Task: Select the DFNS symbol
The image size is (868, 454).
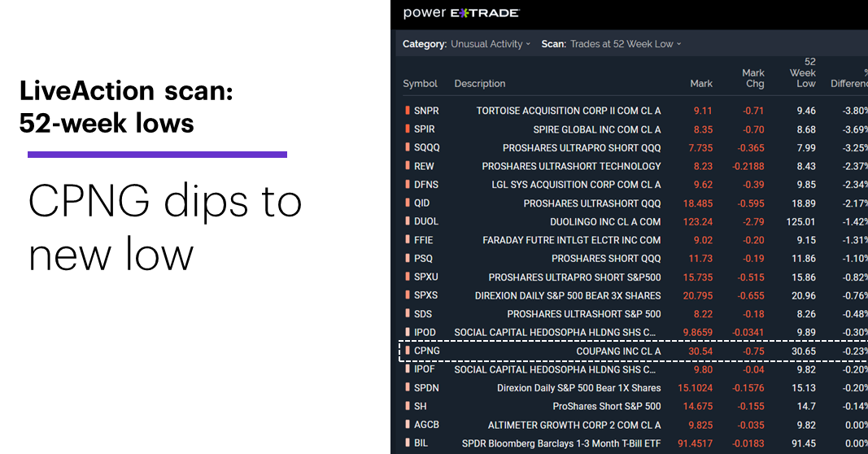Action: click(x=426, y=185)
